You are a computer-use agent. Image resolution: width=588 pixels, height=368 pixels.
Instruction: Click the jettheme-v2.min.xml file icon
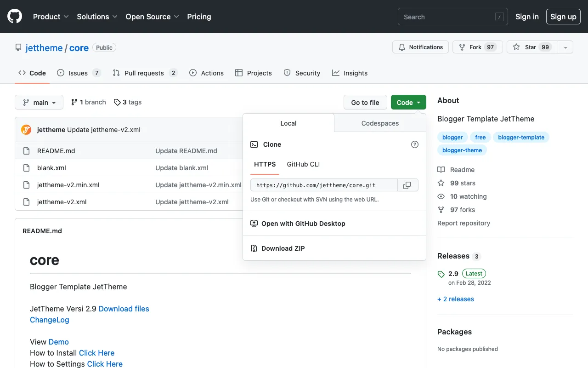27,185
